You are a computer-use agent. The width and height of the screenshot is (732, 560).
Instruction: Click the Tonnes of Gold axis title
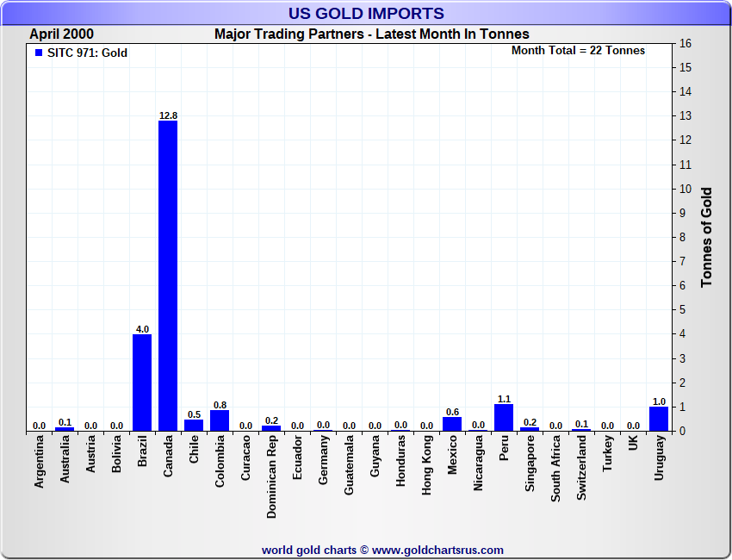pos(707,237)
